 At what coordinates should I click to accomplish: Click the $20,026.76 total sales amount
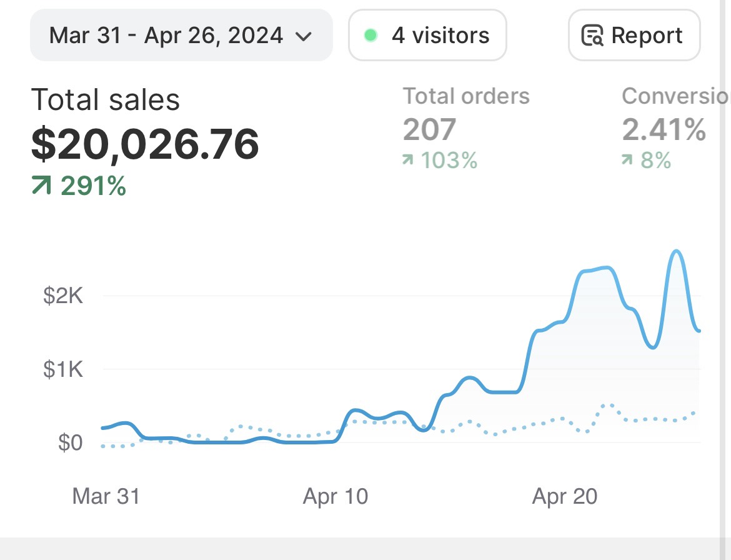pyautogui.click(x=145, y=144)
